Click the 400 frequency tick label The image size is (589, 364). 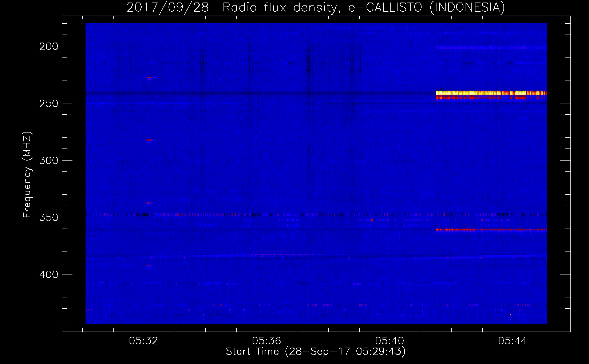click(x=49, y=274)
